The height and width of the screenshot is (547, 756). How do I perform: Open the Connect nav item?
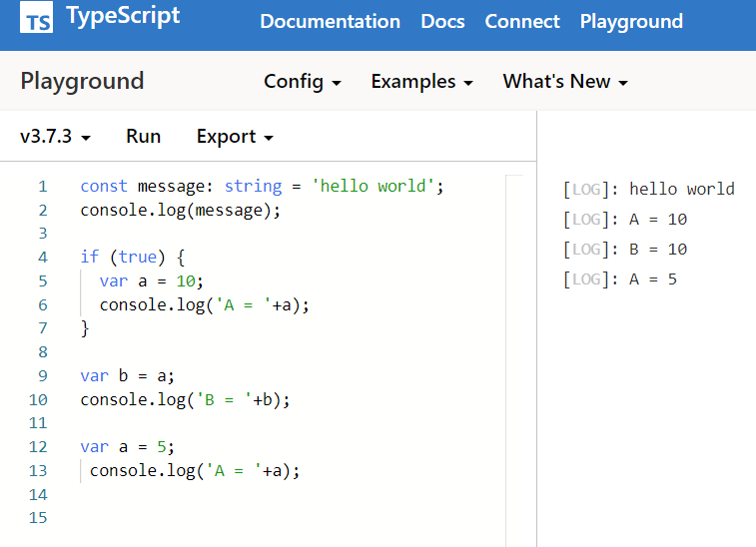pyautogui.click(x=522, y=21)
